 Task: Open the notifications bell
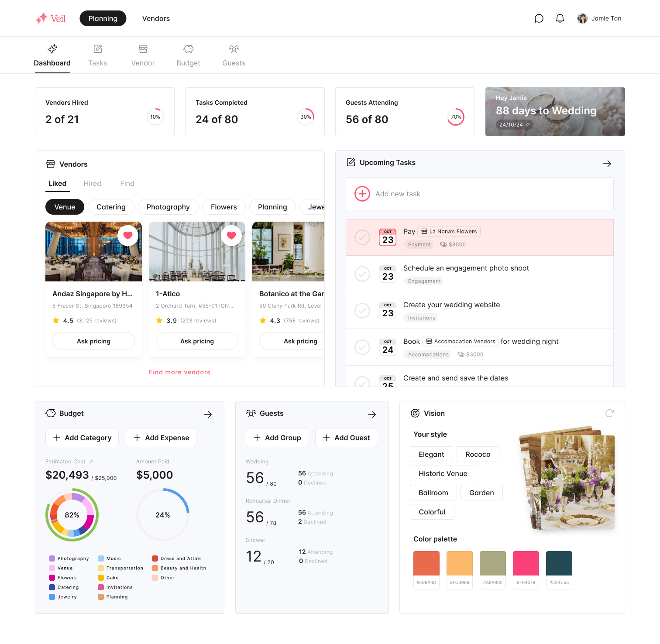pos(560,18)
